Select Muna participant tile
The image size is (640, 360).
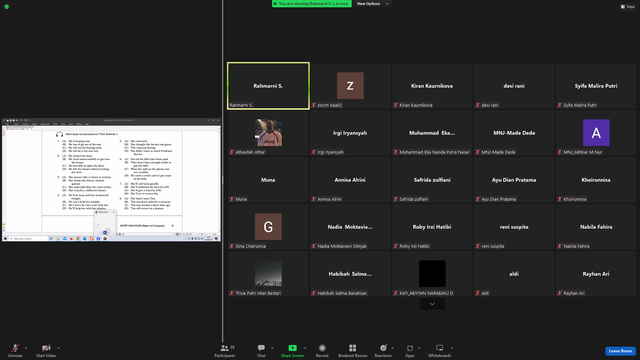[x=268, y=180]
